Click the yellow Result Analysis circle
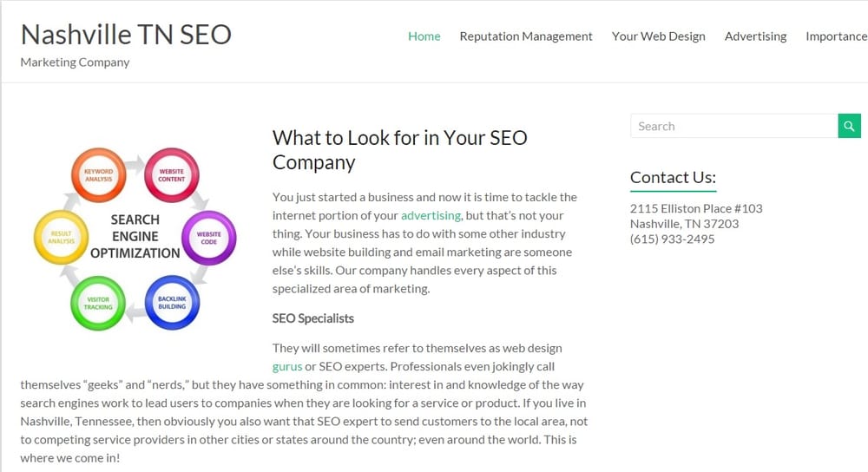The image size is (868, 472). point(61,238)
